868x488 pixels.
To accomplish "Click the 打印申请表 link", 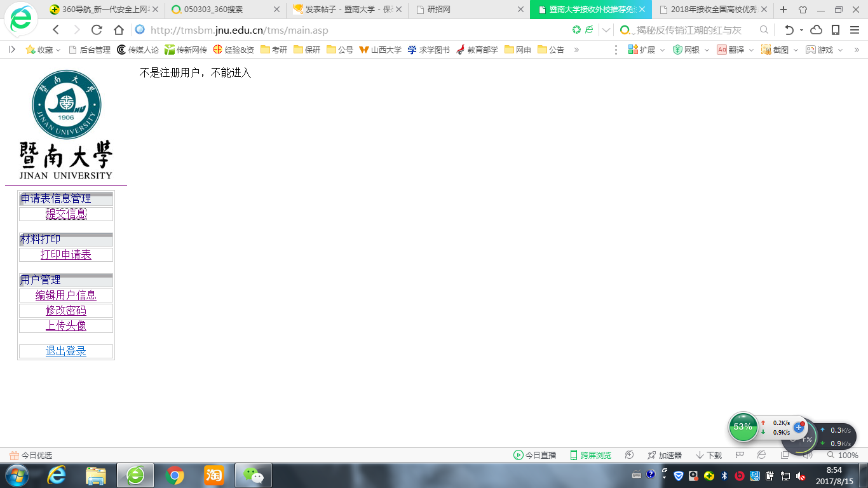I will pos(66,255).
